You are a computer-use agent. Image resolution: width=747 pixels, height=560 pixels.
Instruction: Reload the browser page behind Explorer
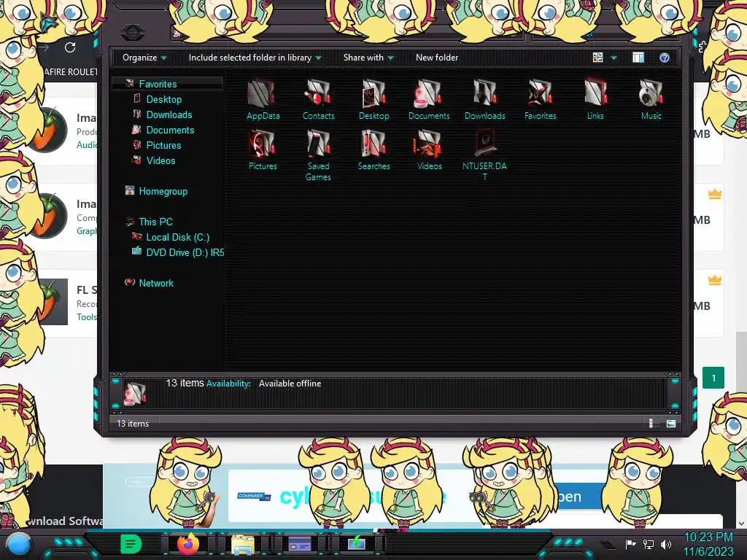coord(70,47)
